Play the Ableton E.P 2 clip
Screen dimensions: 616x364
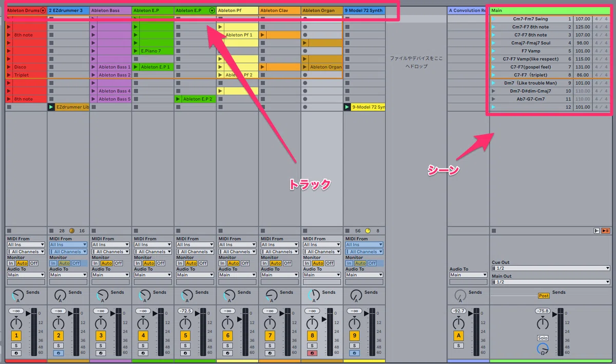click(178, 99)
